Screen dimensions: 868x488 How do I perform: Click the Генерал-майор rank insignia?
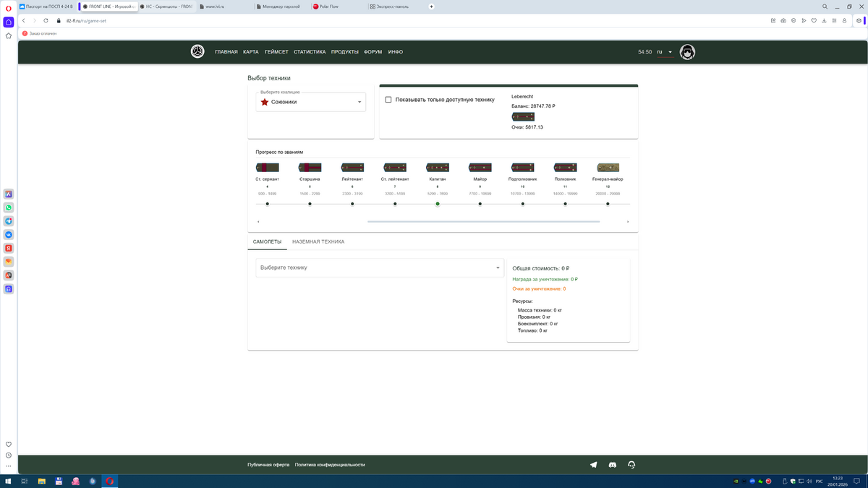(608, 168)
